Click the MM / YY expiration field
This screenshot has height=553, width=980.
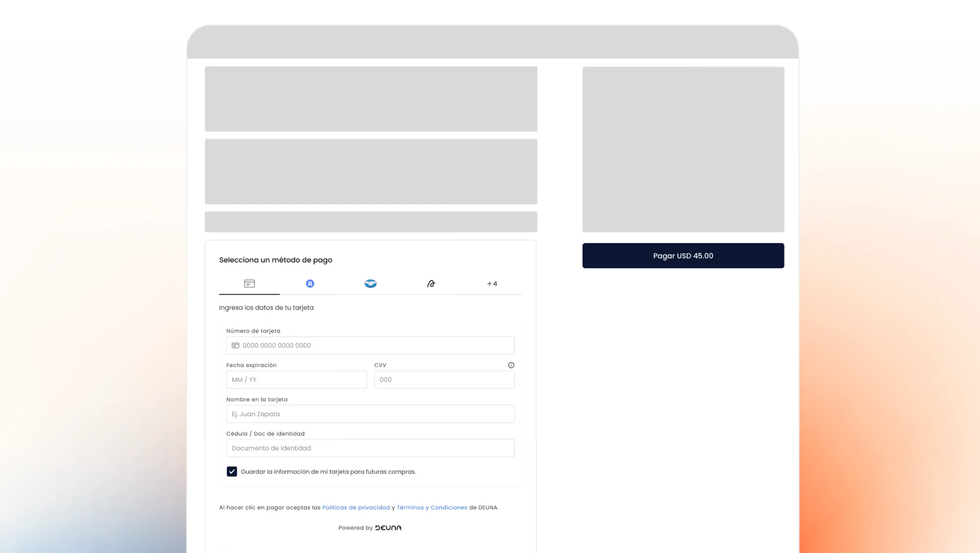tap(296, 379)
